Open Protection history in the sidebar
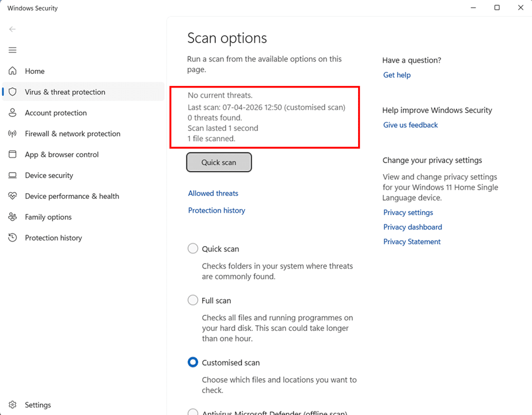Viewport: 532px width, 415px height. pos(53,238)
